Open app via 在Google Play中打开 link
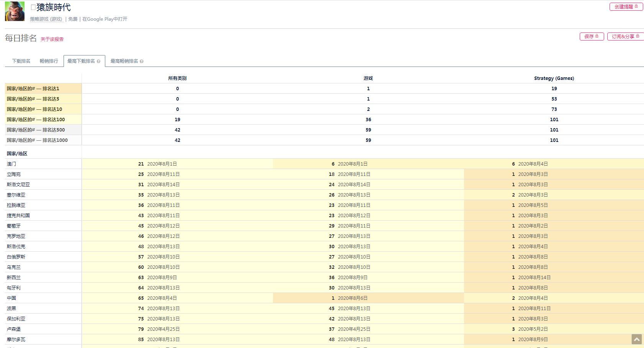The width and height of the screenshot is (644, 348). (x=105, y=19)
